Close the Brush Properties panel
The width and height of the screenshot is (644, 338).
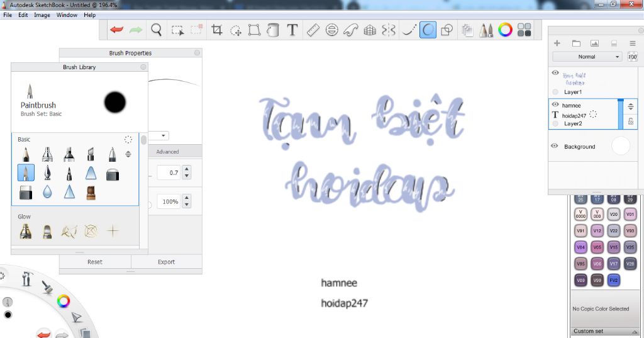197,53
